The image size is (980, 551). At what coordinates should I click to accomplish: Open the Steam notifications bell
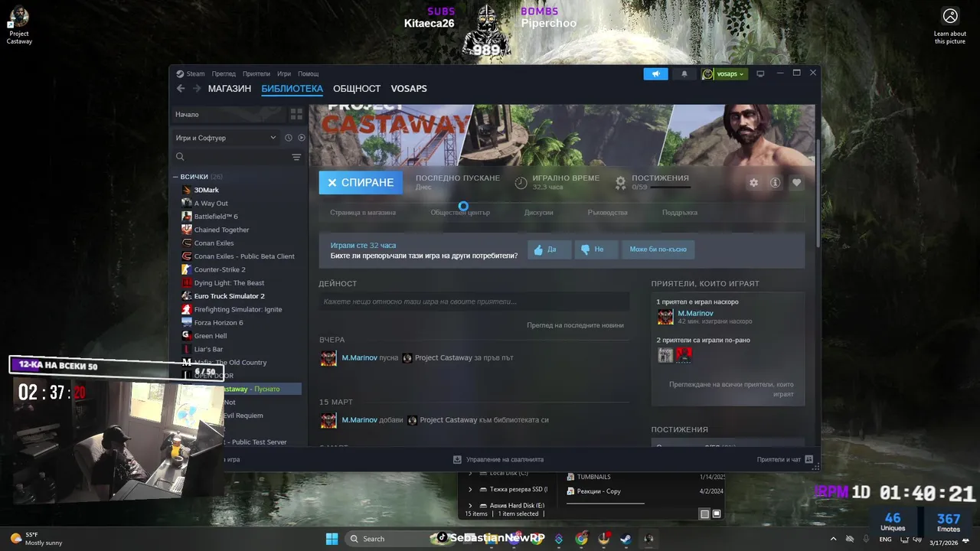(684, 73)
